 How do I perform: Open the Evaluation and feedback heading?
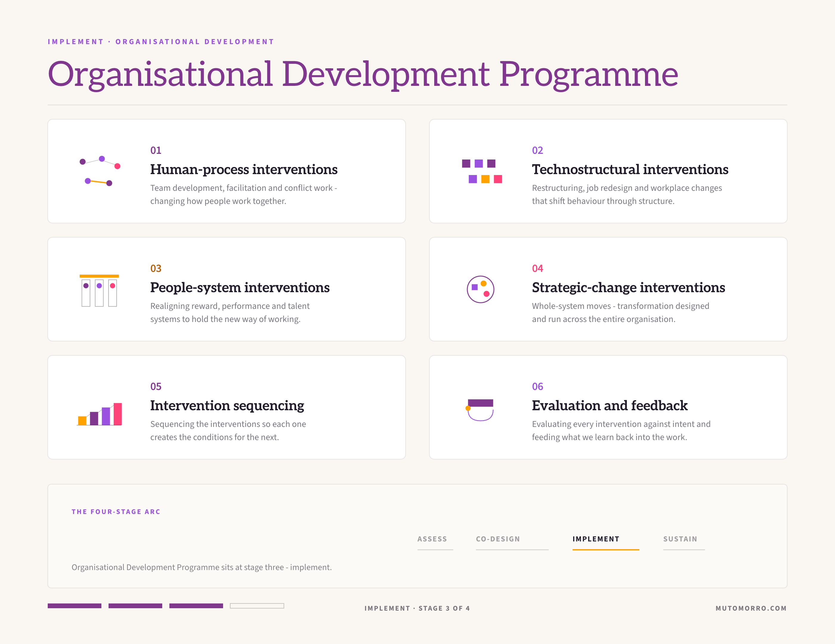pyautogui.click(x=610, y=405)
